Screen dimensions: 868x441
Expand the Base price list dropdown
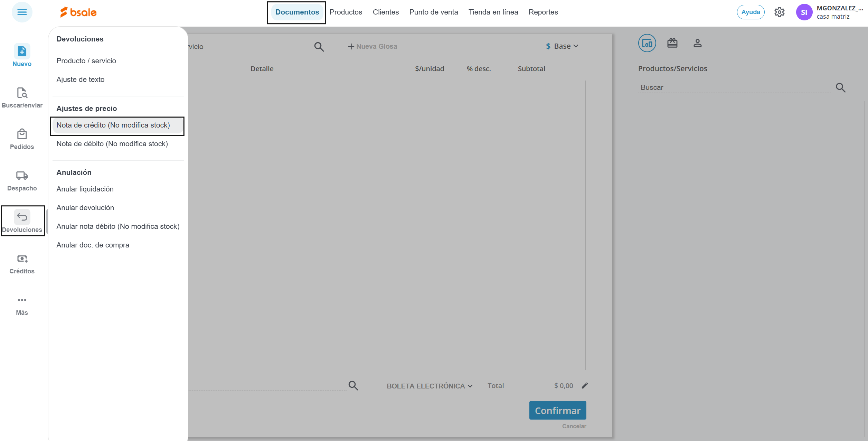(562, 46)
